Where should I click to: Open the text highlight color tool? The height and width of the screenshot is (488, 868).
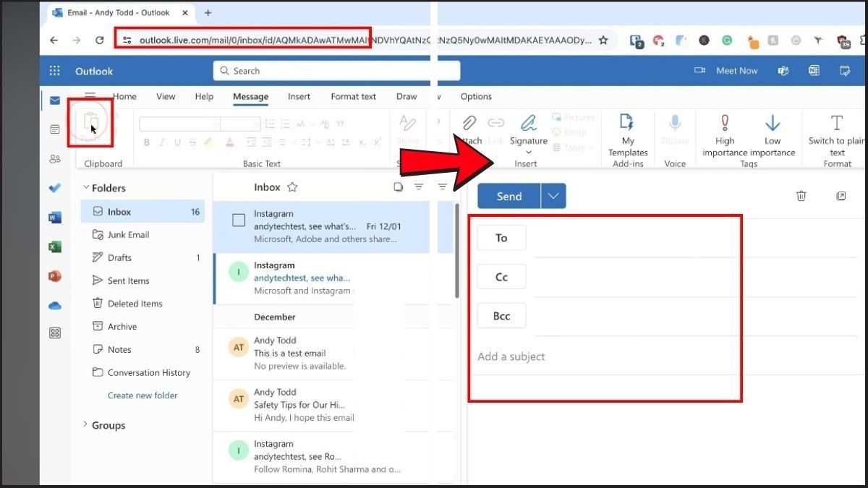click(208, 142)
